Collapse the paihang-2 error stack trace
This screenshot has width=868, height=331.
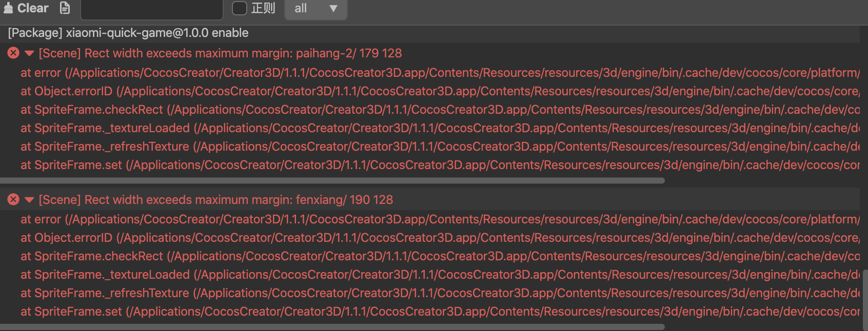pyautogui.click(x=29, y=53)
